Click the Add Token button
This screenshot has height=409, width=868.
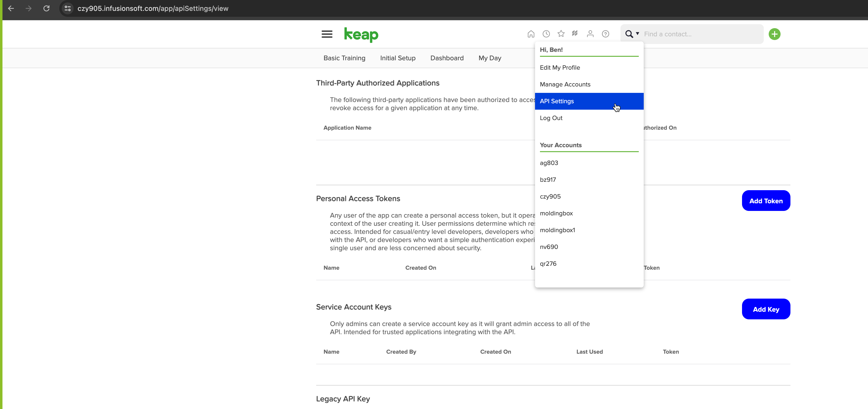pos(765,201)
